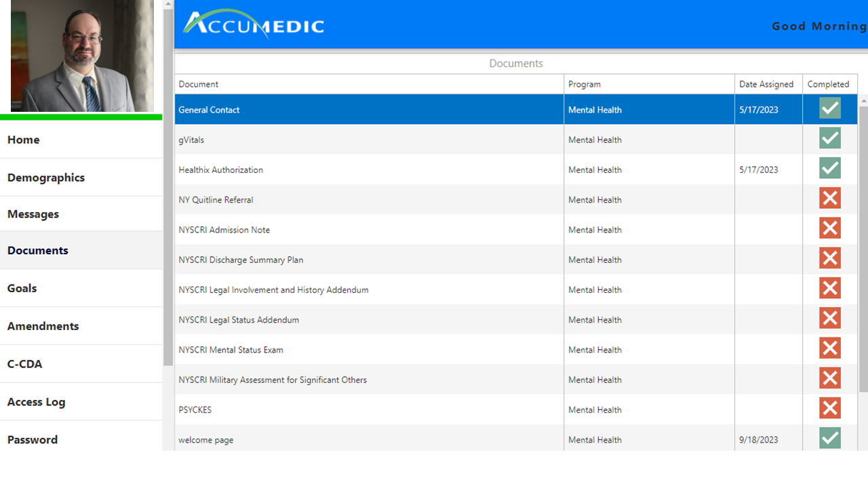Click the green checkmark for General Contact
This screenshot has height=488, width=868.
tap(829, 108)
